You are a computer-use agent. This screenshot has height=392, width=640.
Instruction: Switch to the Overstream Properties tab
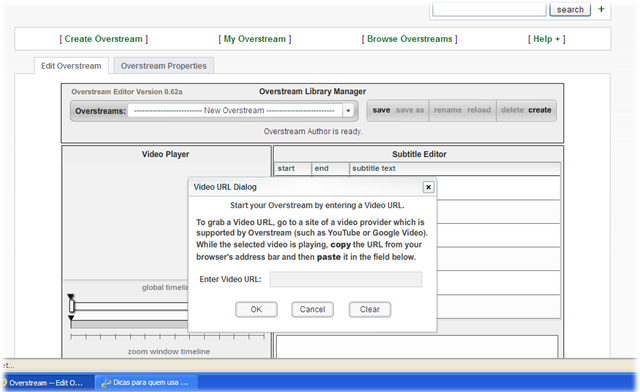coord(164,66)
